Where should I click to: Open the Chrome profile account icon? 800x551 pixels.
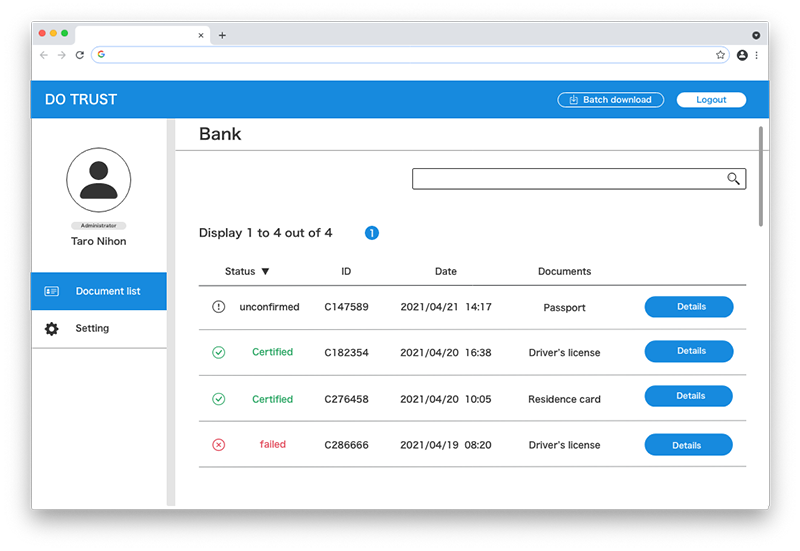coord(742,55)
